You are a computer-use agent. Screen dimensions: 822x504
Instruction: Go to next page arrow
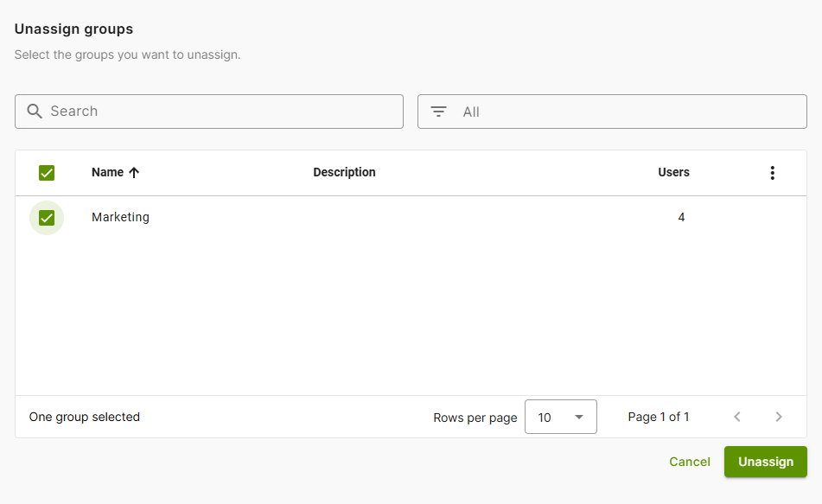click(x=779, y=417)
